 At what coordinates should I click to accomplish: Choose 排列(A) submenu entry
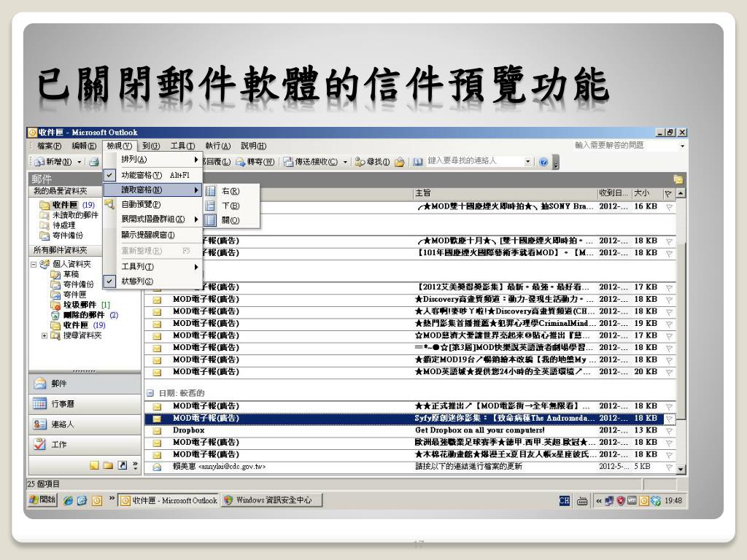click(153, 159)
